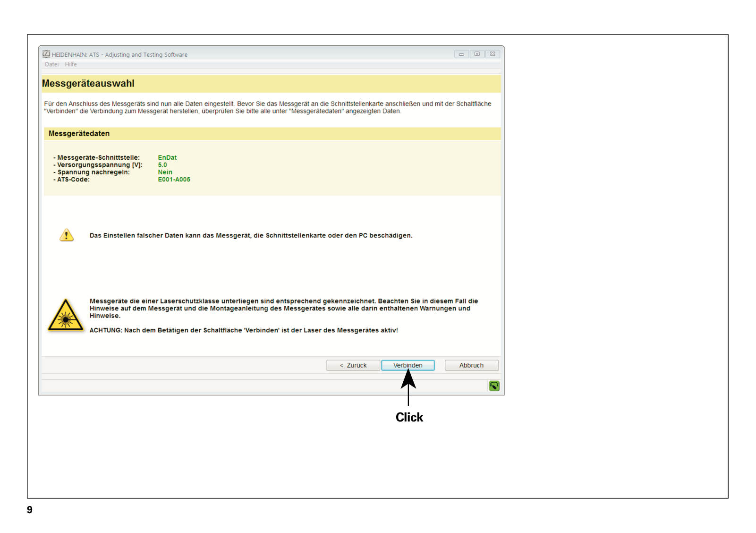Go back with the Zurück button
This screenshot has height=533, width=756.
coord(353,365)
